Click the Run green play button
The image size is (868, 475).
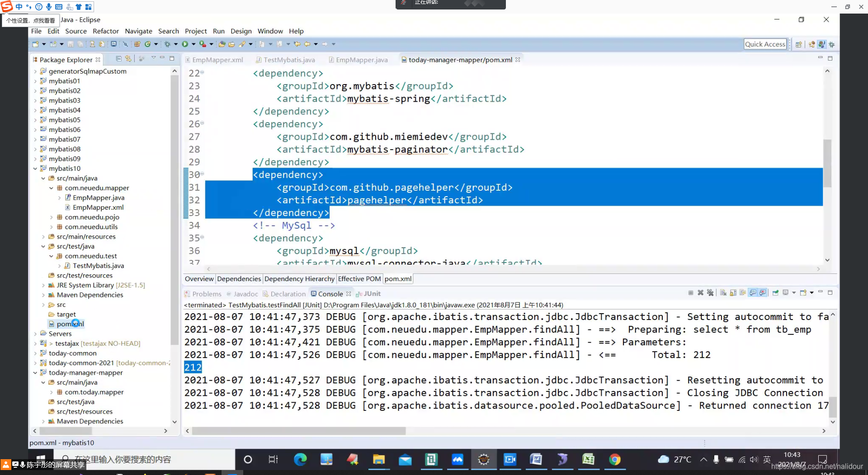point(185,44)
